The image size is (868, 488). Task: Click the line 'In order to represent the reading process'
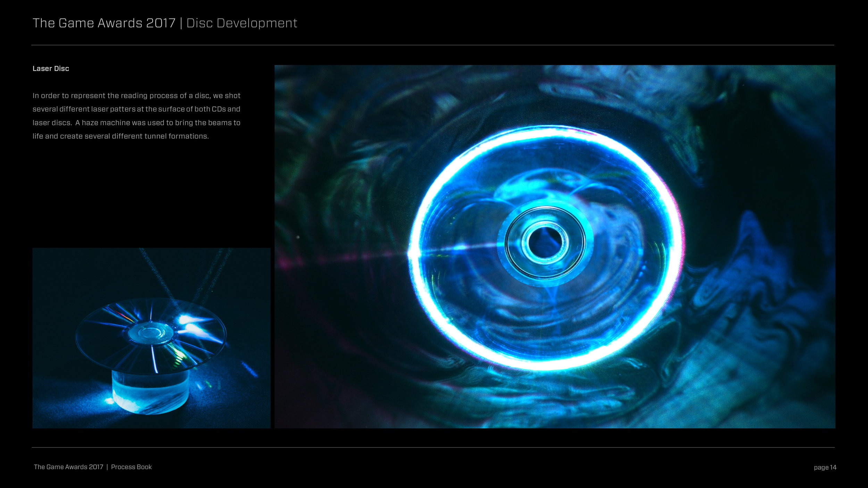click(136, 95)
